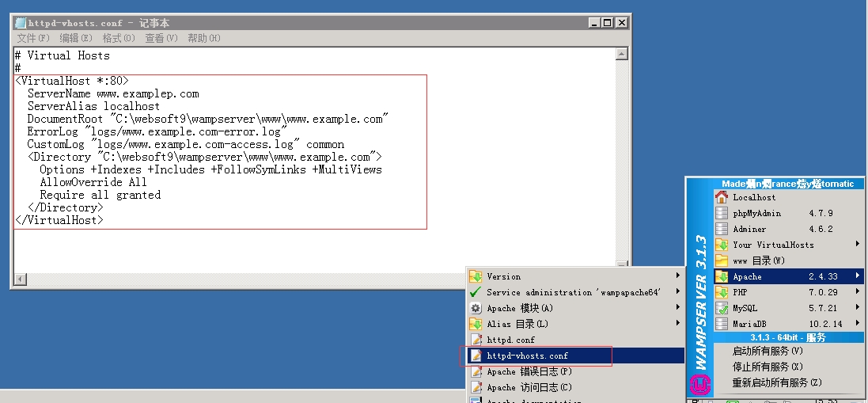Expand the Apache 模块(A) submenu arrow

(678, 308)
